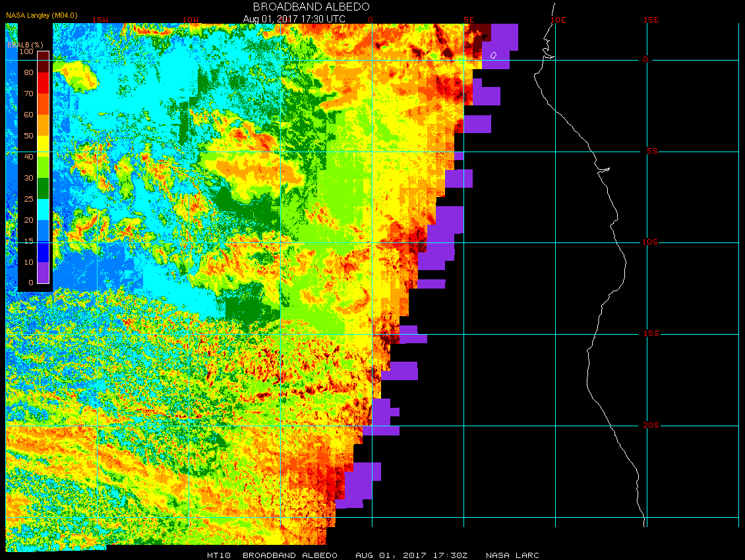The image size is (745, 560).
Task: Click the 10E longitude label
Action: tap(558, 20)
